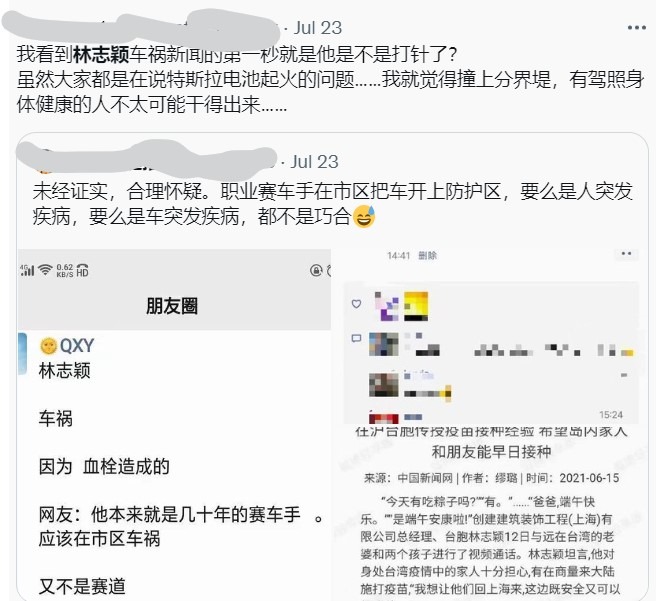
Task: Open the Jul 23 timestamp of top tweet
Action: [x=318, y=28]
